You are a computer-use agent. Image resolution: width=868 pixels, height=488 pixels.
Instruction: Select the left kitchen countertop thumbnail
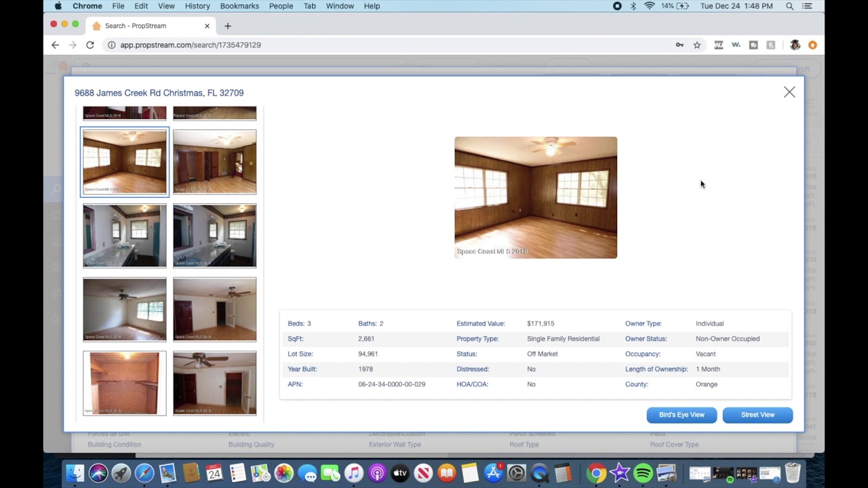[125, 236]
